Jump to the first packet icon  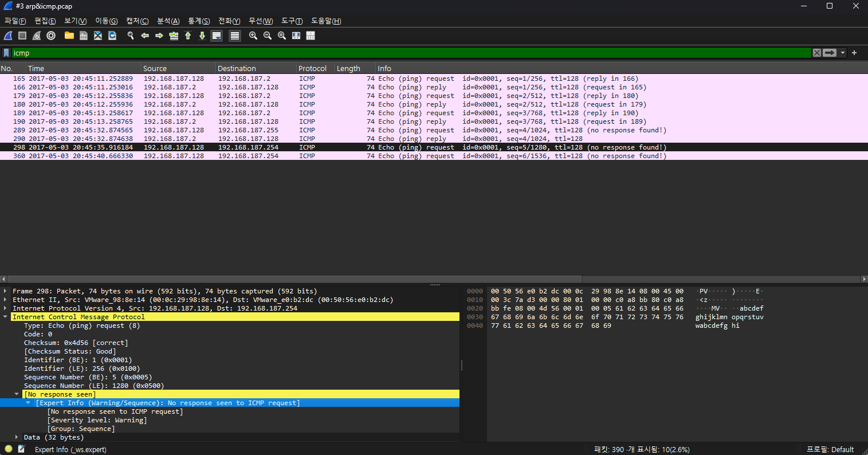(x=188, y=36)
